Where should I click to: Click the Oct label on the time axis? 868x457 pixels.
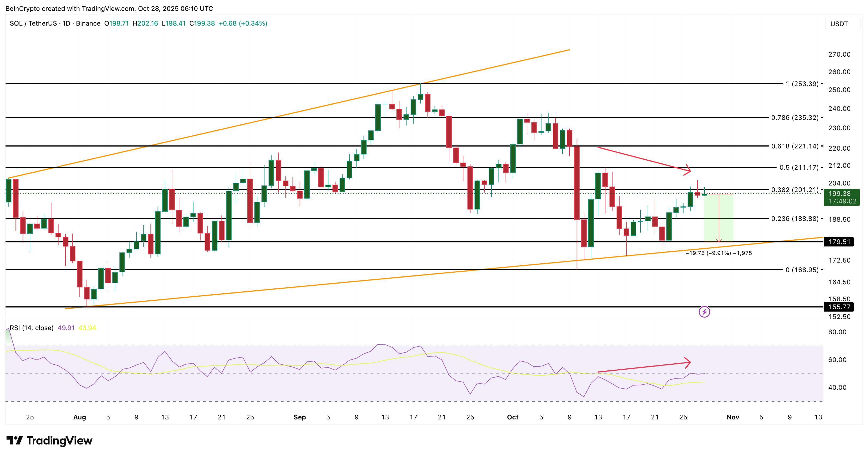pos(513,417)
